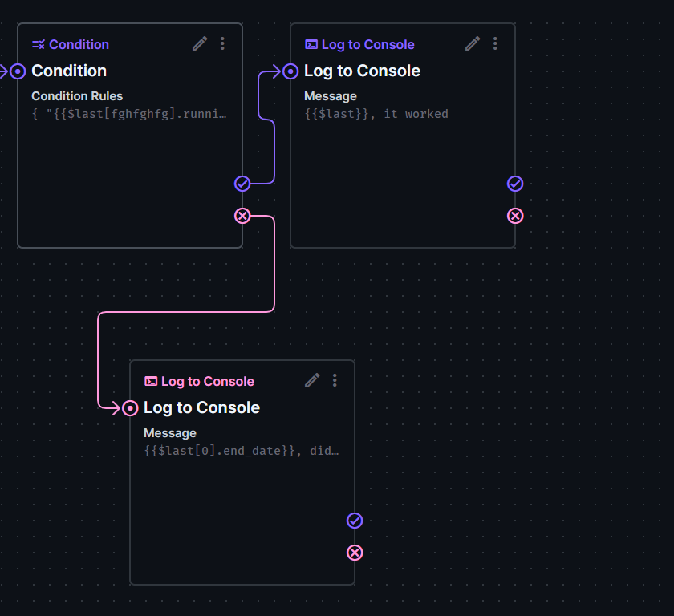Screen dimensions: 674x616
Task: Select the Condition node failure output port
Action: (x=242, y=216)
